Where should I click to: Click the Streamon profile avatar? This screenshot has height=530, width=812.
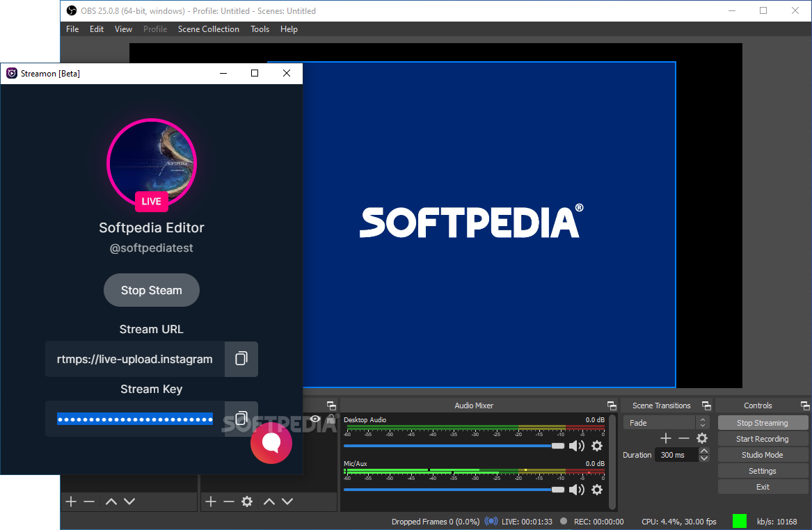[152, 163]
